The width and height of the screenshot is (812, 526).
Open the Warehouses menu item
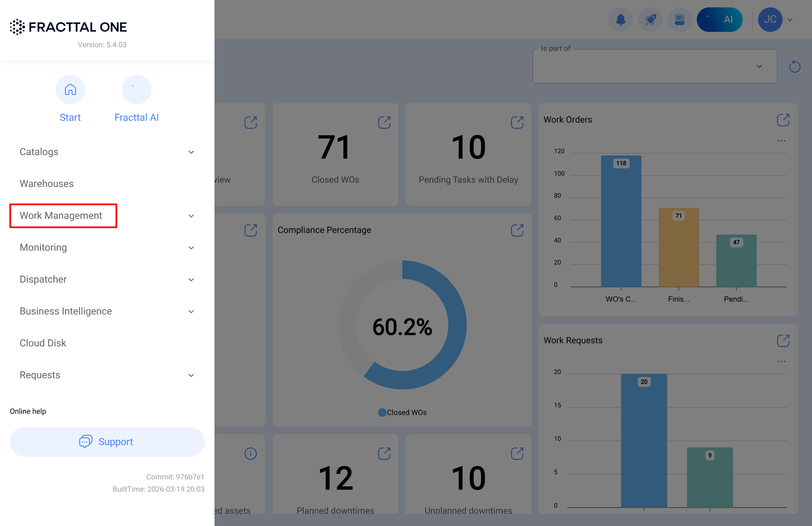point(46,184)
